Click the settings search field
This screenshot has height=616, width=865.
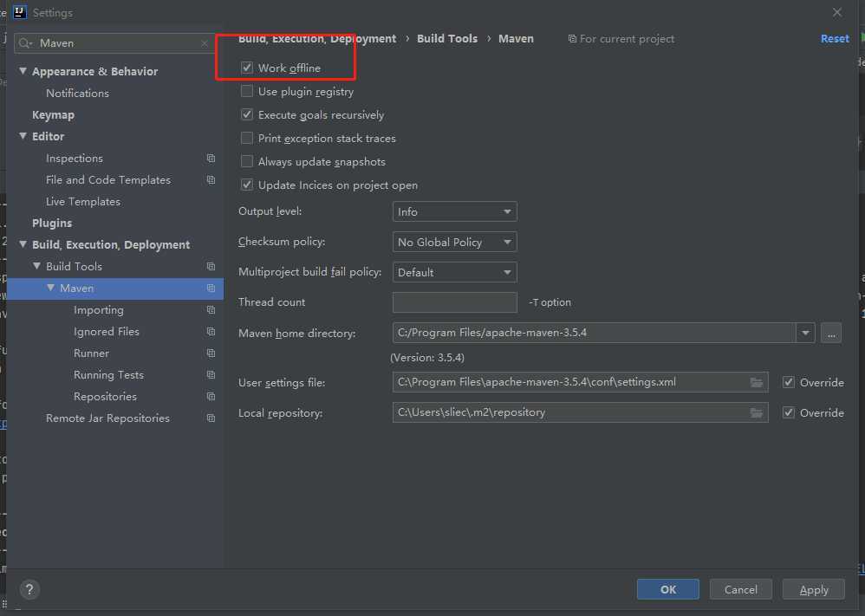pos(114,43)
